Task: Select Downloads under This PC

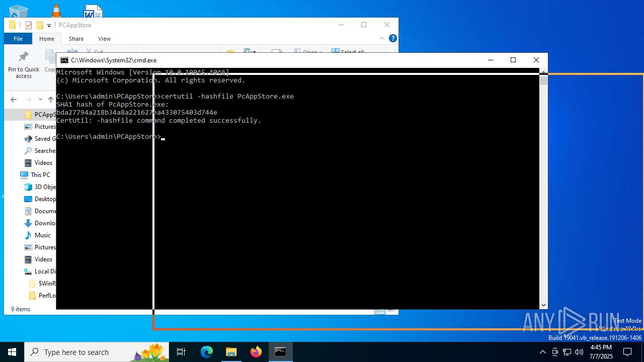Action: click(40, 223)
